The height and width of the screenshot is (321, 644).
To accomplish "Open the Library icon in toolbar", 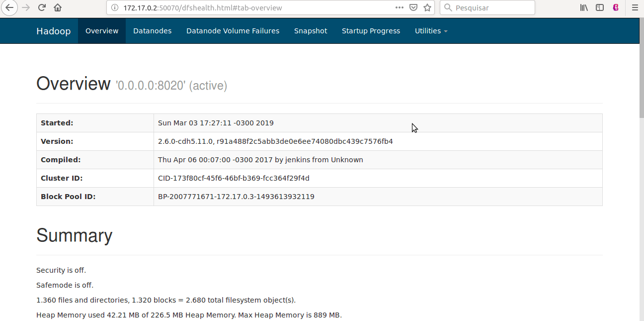I will 584,7.
